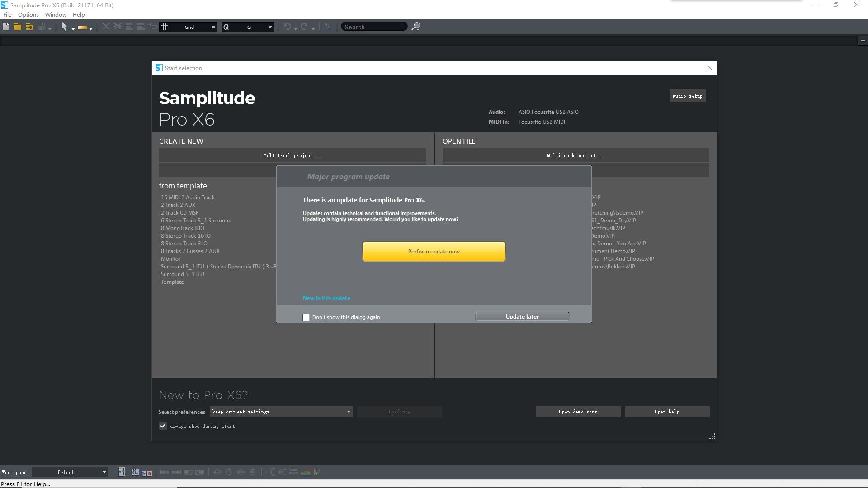Select the yellow range tool
This screenshot has width=868, height=488.
pyautogui.click(x=82, y=27)
